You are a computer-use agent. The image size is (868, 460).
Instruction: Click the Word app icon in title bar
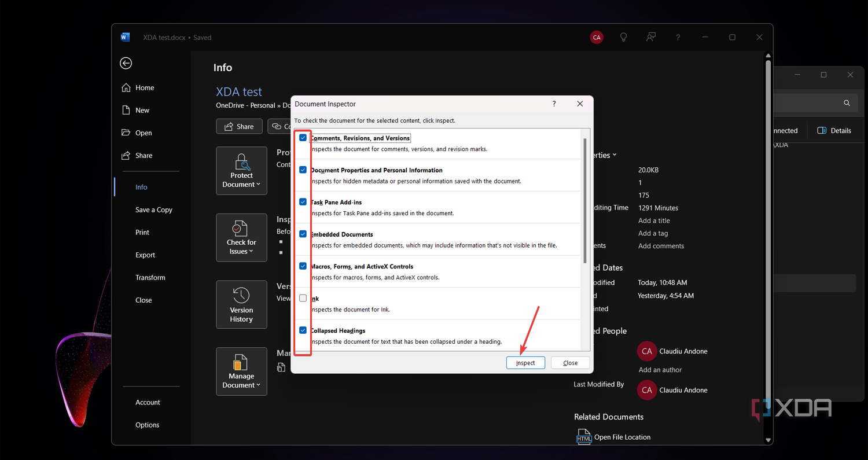(125, 38)
